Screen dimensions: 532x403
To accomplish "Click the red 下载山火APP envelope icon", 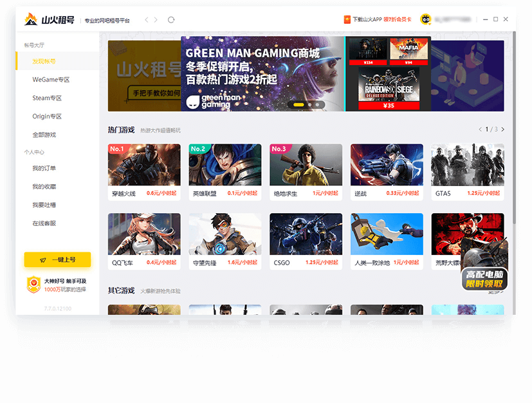I will 347,19.
